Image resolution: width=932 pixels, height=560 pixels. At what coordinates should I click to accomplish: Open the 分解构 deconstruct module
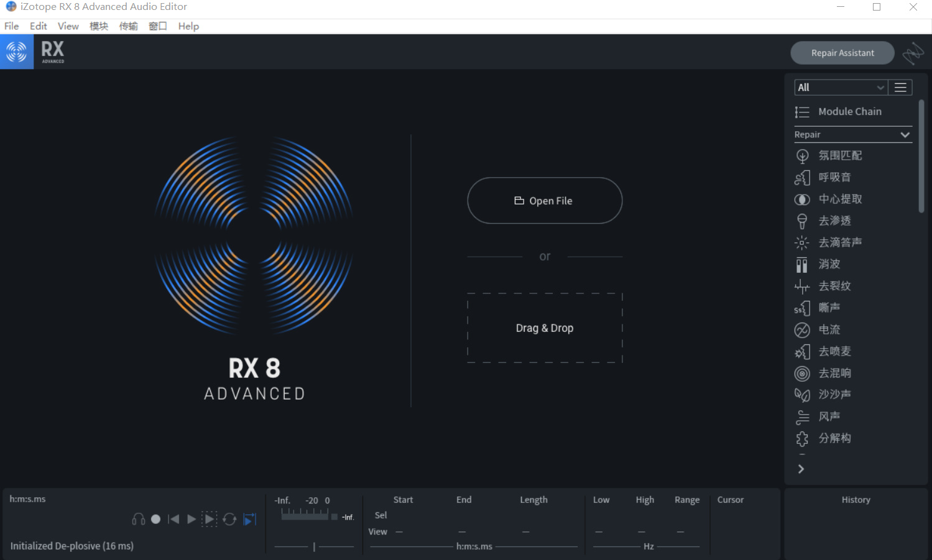click(823, 438)
